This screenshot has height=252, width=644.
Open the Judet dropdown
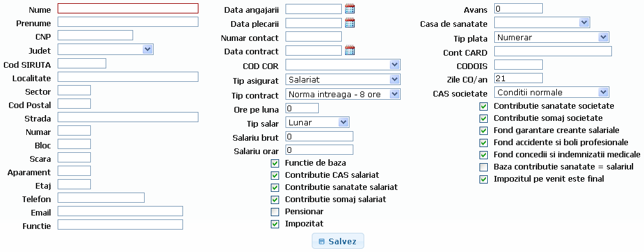pyautogui.click(x=106, y=49)
